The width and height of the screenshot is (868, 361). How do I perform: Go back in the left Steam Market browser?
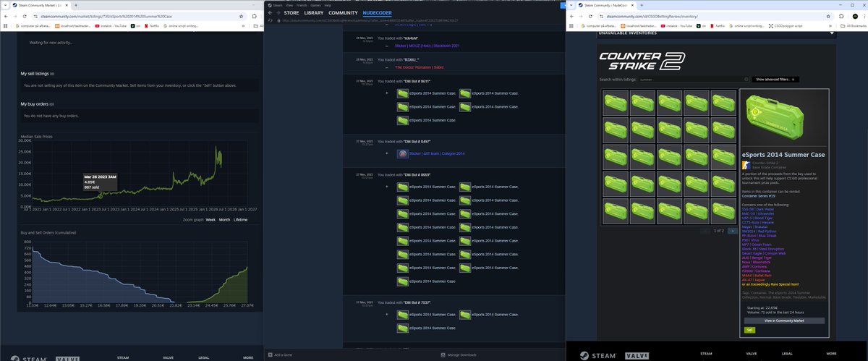pos(6,17)
